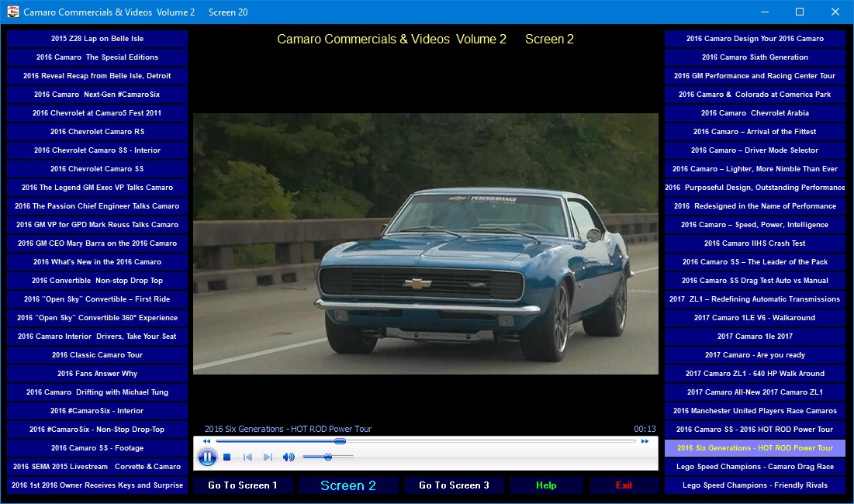Click the app icon in title bar
This screenshot has width=854, height=504.
coord(12,12)
